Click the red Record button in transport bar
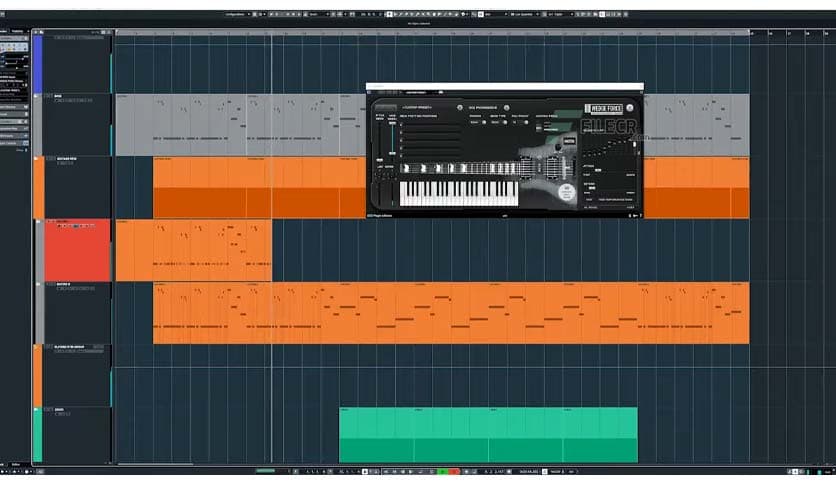The width and height of the screenshot is (836, 484). [x=455, y=471]
